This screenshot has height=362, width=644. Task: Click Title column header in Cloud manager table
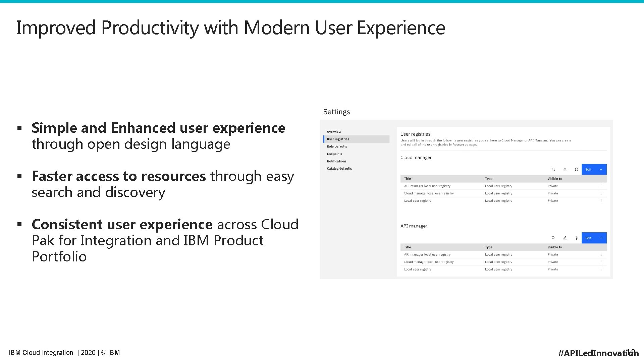(x=408, y=179)
